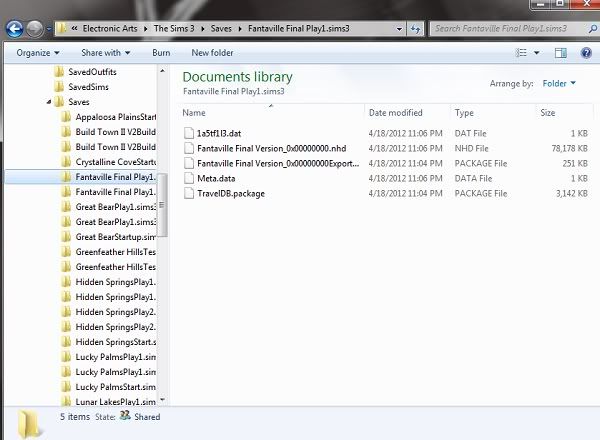Expand the arrow after Electronic Arts breadcrumb
Image resolution: width=600 pixels, height=440 pixels.
point(145,29)
